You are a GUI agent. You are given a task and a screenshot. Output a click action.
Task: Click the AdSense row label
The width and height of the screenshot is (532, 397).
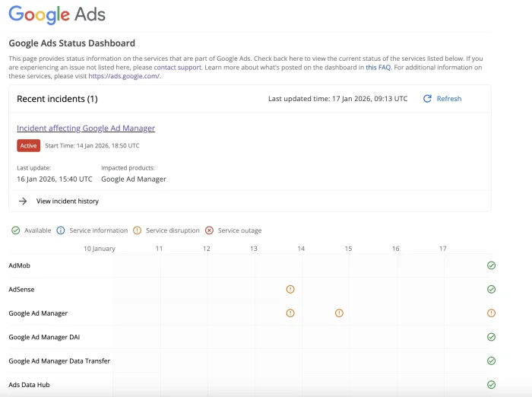point(21,289)
